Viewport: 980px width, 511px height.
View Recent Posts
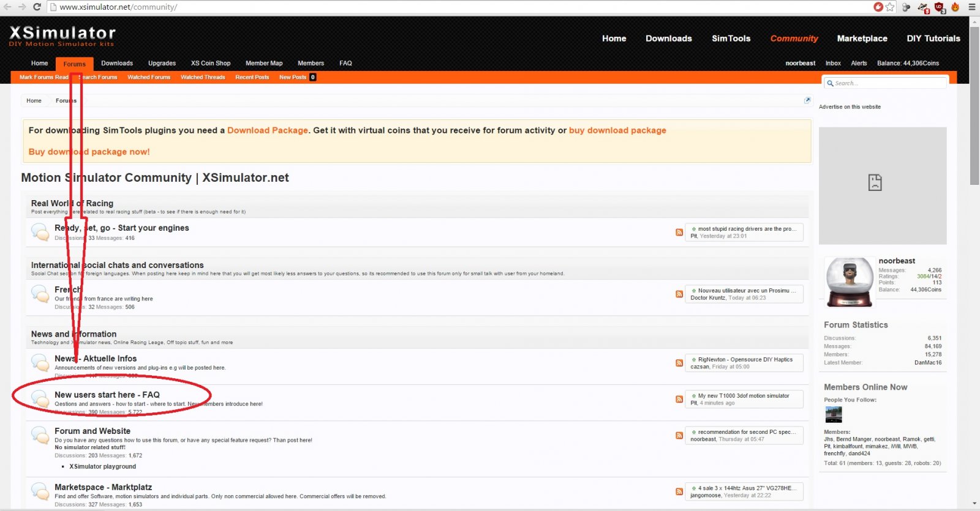click(252, 77)
